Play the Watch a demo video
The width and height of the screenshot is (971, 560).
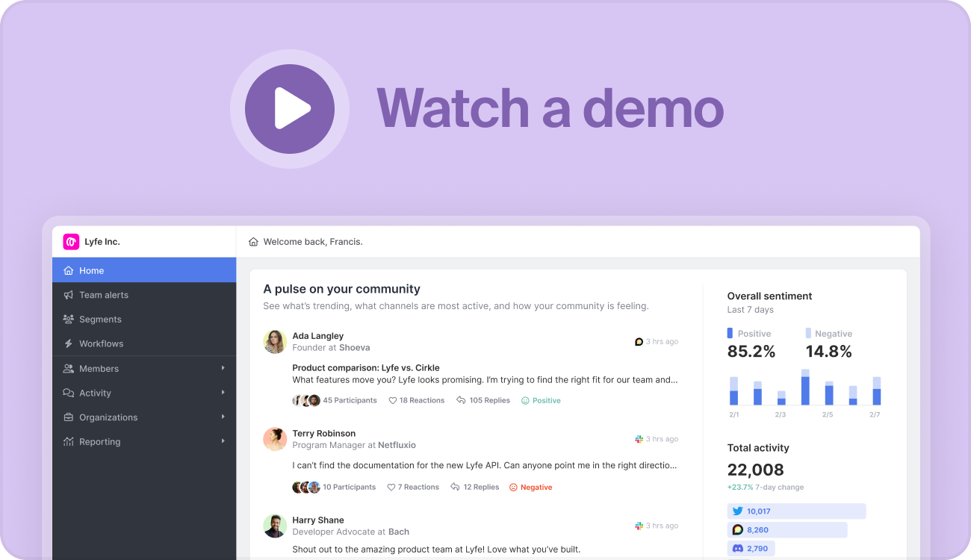point(290,109)
